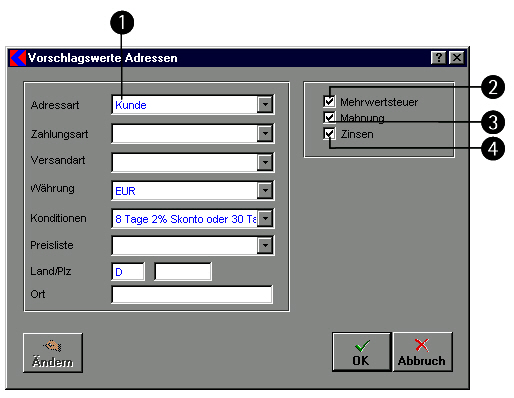Expand the Währung dropdown showing EUR
514x398 pixels.
(265, 191)
